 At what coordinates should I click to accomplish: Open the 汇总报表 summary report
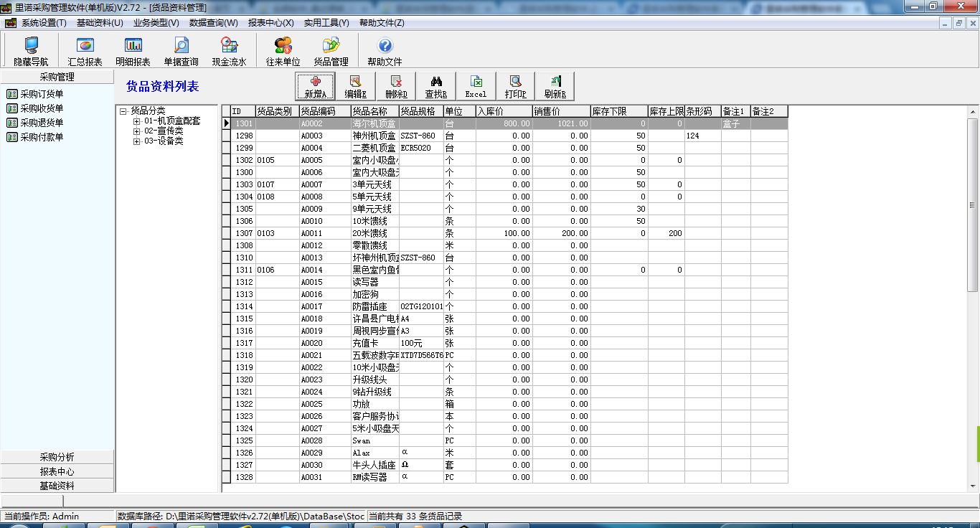(x=85, y=52)
